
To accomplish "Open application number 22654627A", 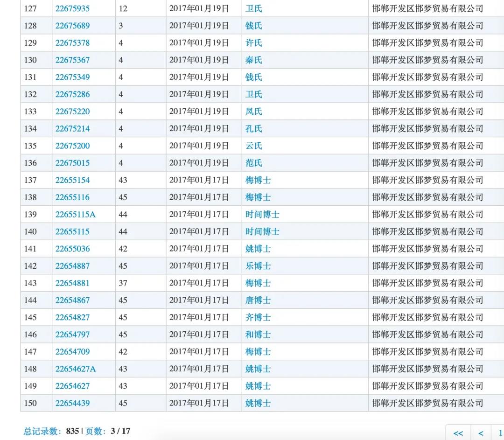I will point(75,369).
